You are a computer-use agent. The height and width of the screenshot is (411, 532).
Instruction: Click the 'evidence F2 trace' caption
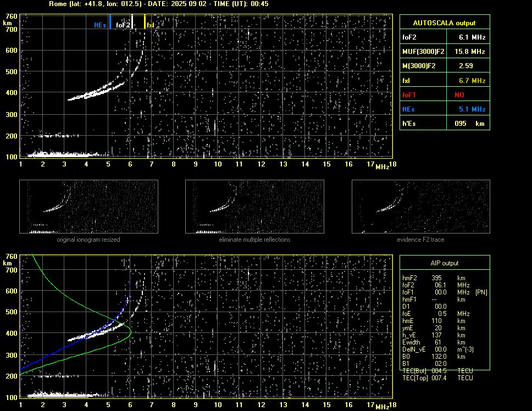[x=421, y=240]
